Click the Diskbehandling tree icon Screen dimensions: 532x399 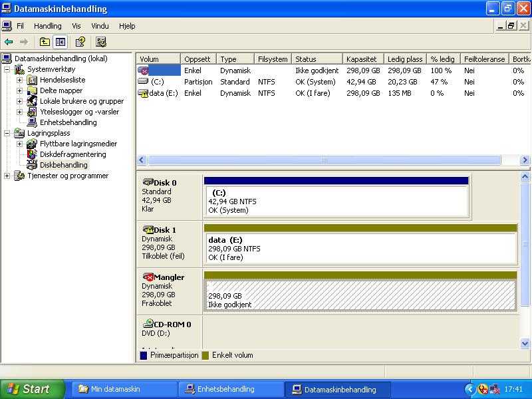click(x=32, y=165)
